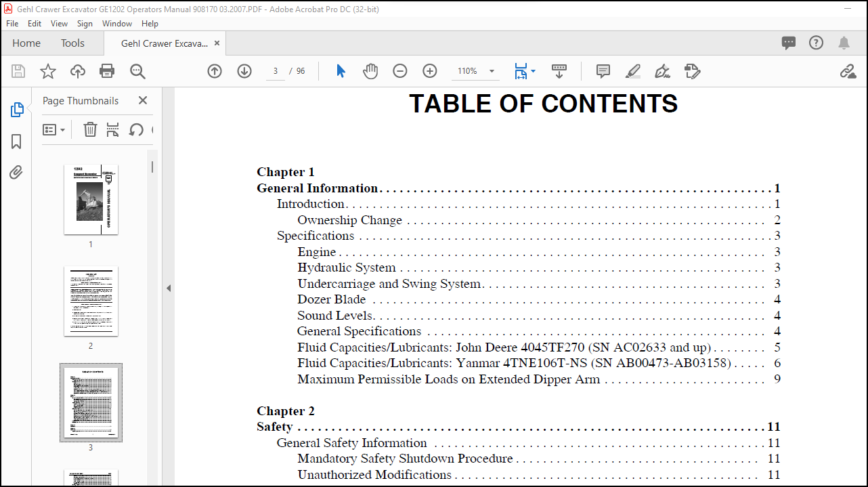
Task: Open the Edit menu
Action: pyautogui.click(x=35, y=23)
